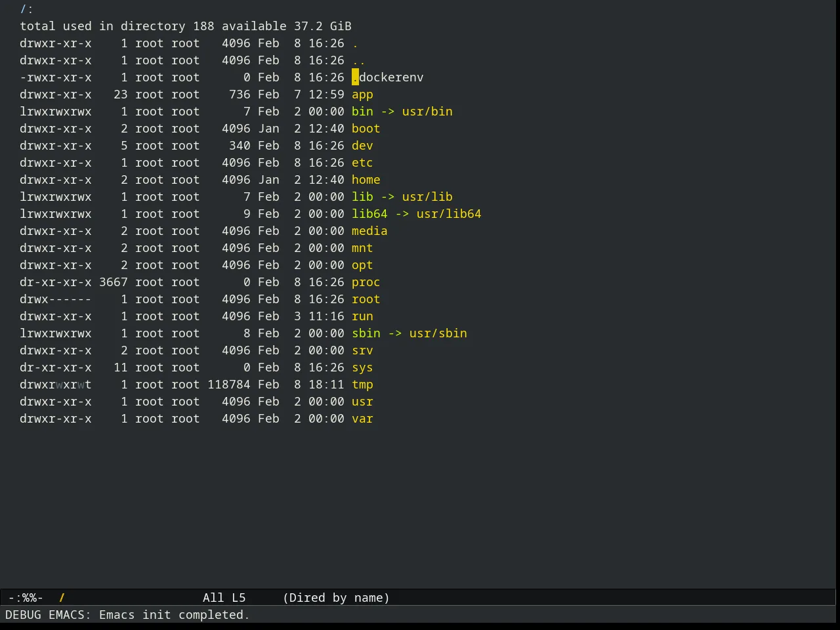Open the dev directory
840x630 pixels.
click(x=362, y=146)
